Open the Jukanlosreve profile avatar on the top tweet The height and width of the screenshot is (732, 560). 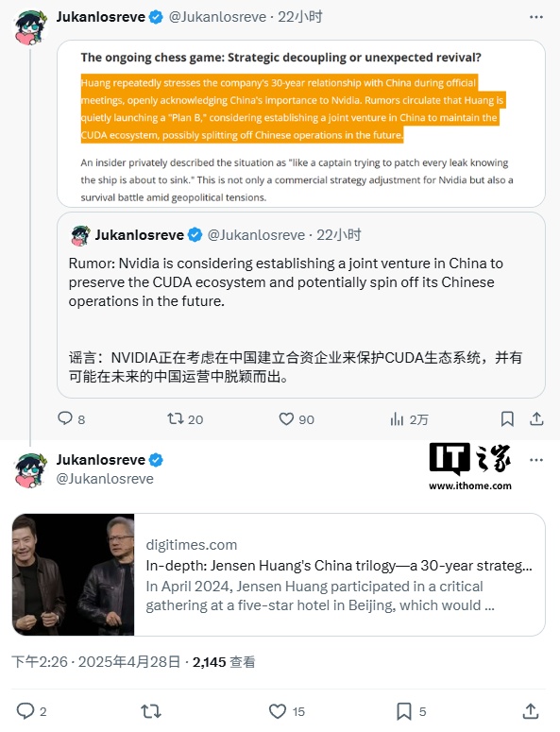coord(31,27)
